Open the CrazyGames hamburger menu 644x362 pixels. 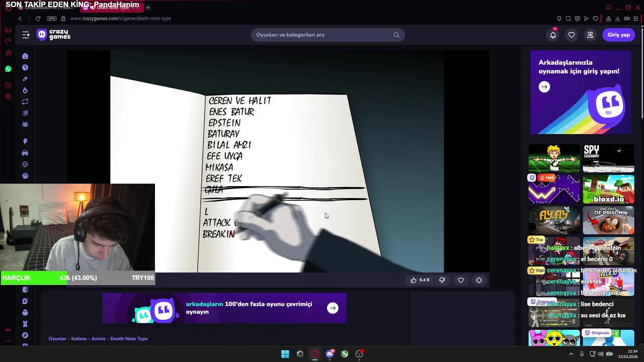tap(26, 35)
